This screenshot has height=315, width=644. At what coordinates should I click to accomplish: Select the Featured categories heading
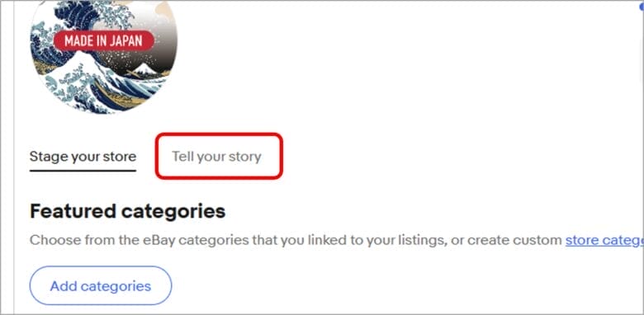click(x=127, y=211)
